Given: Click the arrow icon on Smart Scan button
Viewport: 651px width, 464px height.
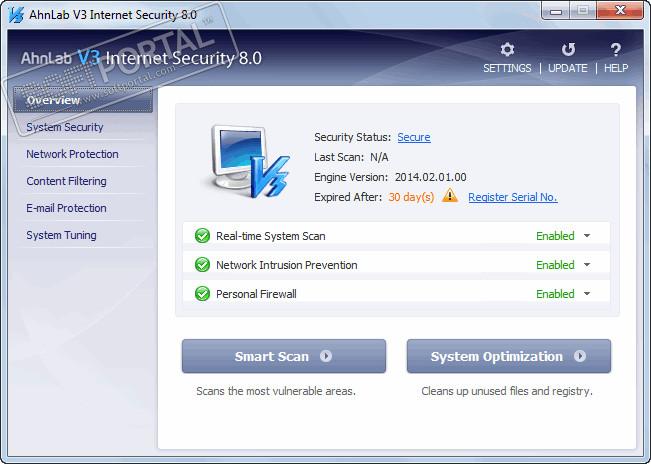Looking at the screenshot, I should click(x=326, y=356).
